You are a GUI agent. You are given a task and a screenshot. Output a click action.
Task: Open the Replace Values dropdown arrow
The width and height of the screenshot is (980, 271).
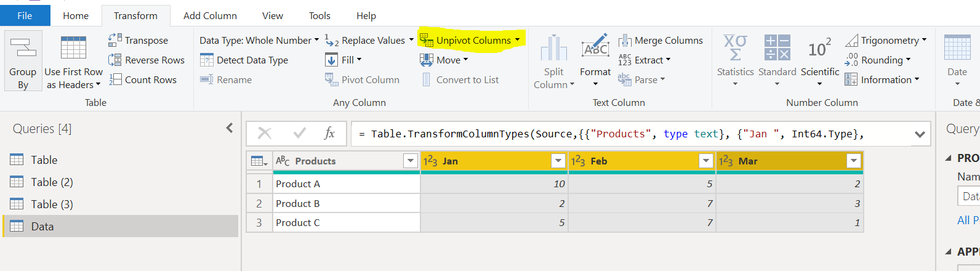pos(411,40)
